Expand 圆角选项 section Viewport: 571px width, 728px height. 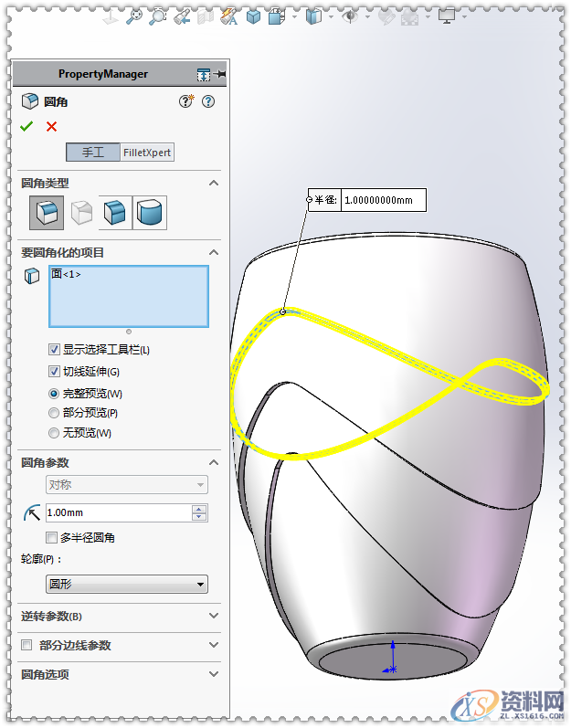pos(214,674)
